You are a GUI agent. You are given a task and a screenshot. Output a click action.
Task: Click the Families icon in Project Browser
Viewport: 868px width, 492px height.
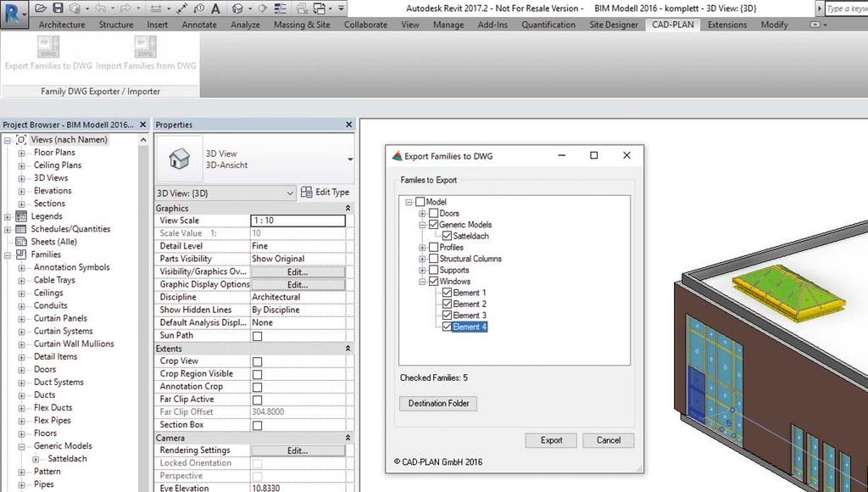(21, 254)
